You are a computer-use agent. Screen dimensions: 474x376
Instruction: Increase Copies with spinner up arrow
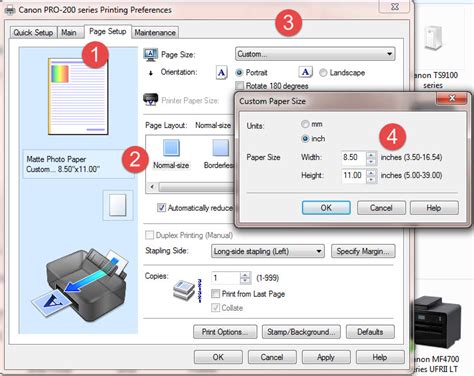click(245, 275)
